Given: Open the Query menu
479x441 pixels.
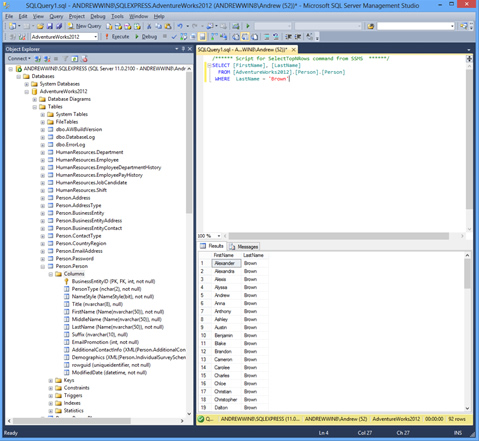Looking at the screenshot, I should tap(56, 16).
